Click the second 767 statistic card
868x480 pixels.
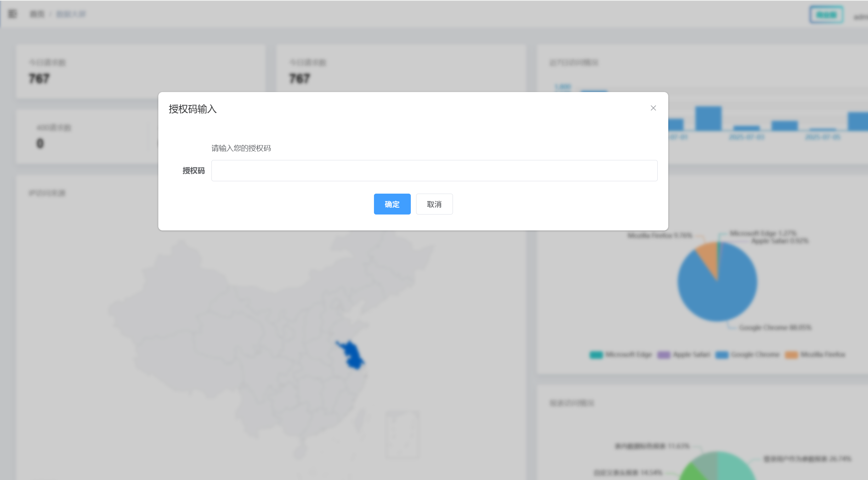tap(400, 71)
